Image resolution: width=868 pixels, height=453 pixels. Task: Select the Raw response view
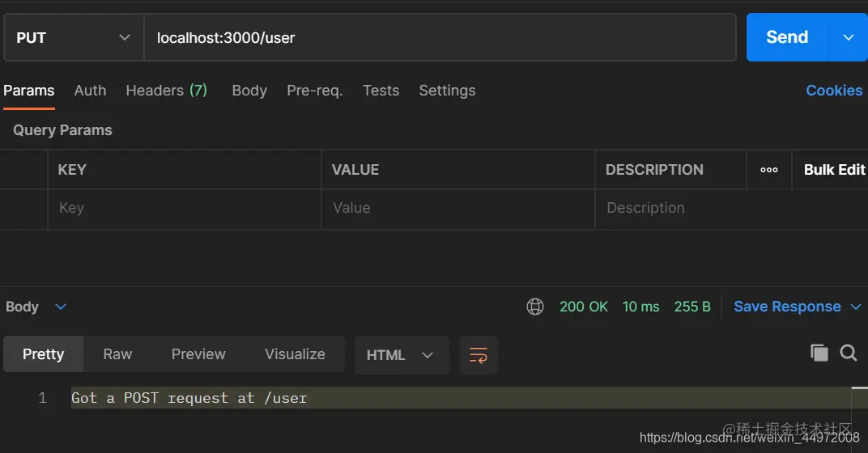(117, 354)
